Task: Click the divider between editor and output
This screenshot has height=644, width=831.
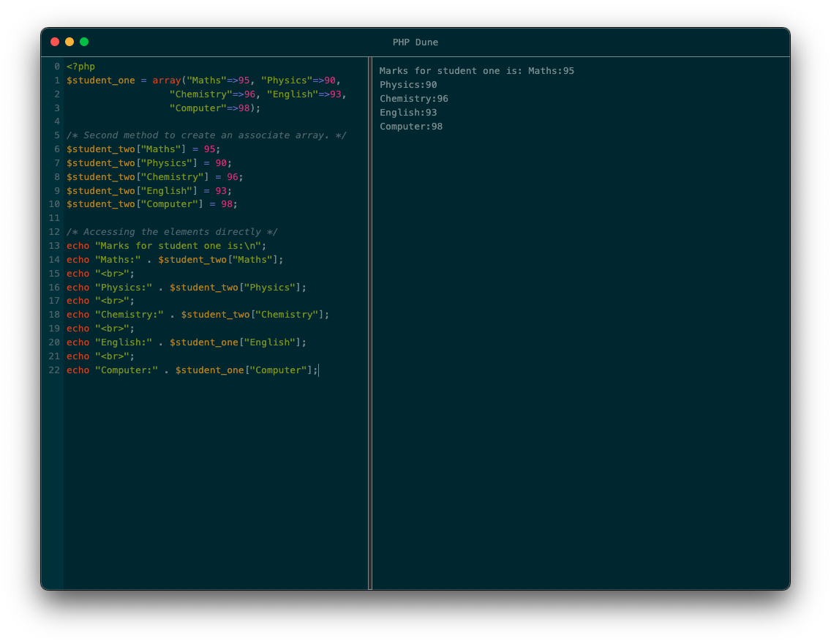Action: click(x=370, y=322)
